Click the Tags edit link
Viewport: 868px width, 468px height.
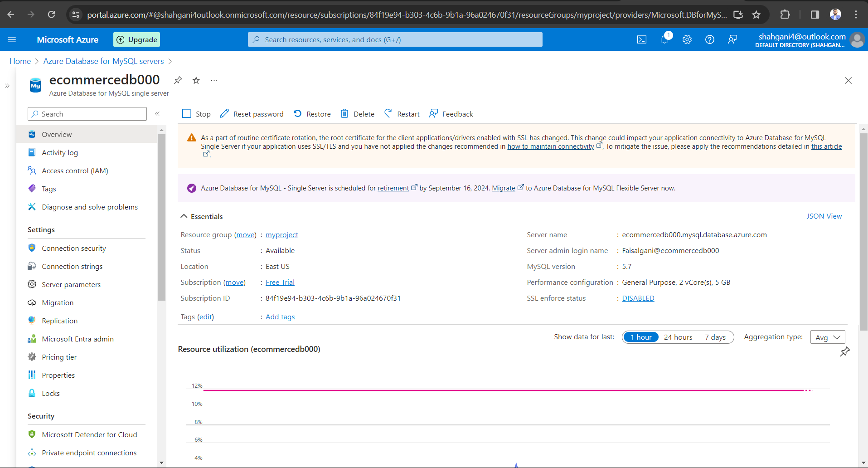[x=205, y=317]
